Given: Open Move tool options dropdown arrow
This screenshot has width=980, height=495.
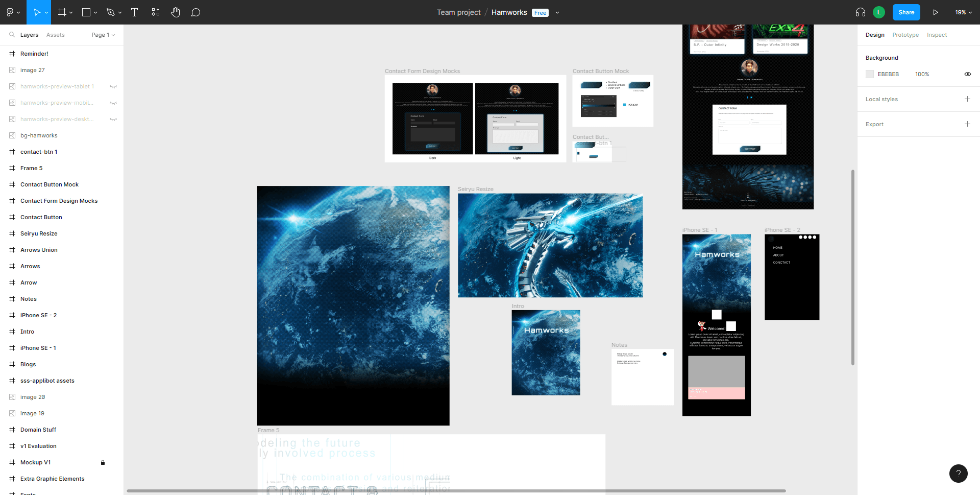Looking at the screenshot, I should coord(46,12).
